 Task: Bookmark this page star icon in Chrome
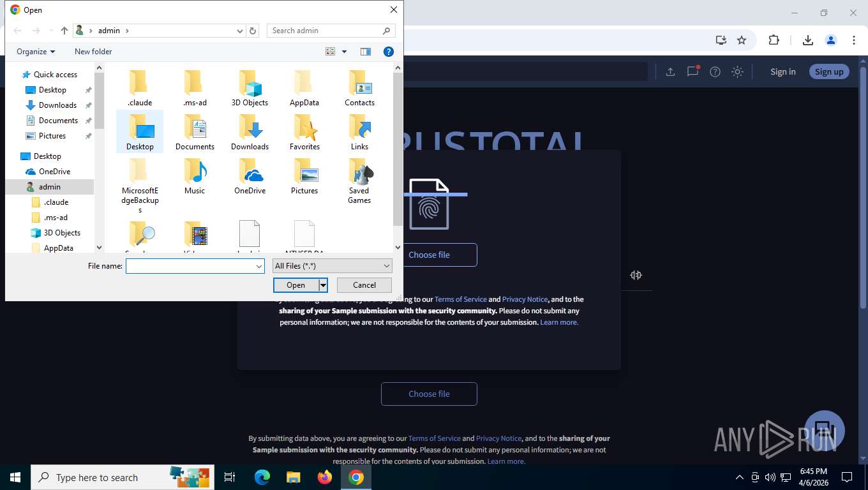(742, 40)
